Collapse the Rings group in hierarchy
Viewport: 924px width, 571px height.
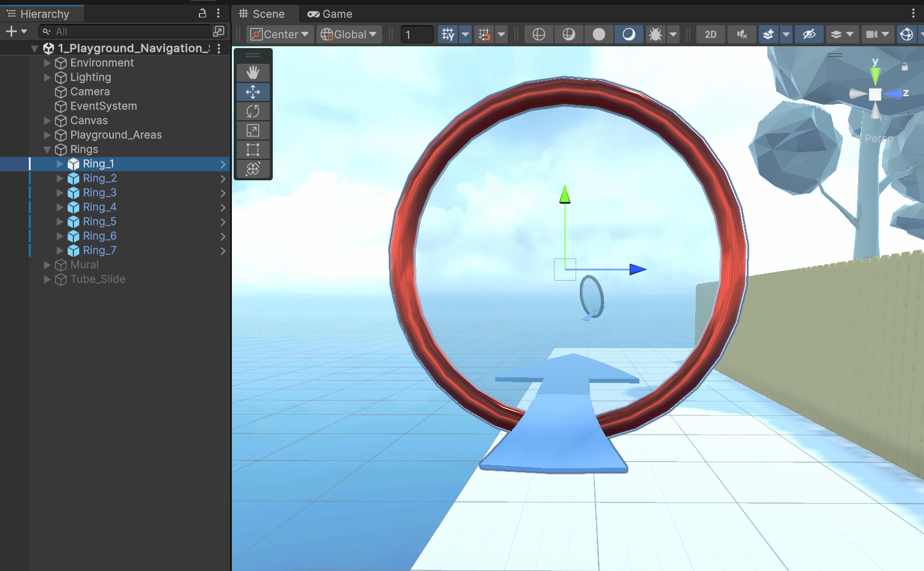click(47, 150)
